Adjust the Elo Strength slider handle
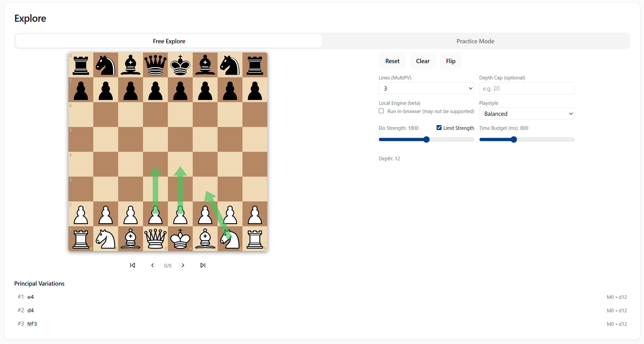Viewport: 644px width, 344px height. coord(426,139)
